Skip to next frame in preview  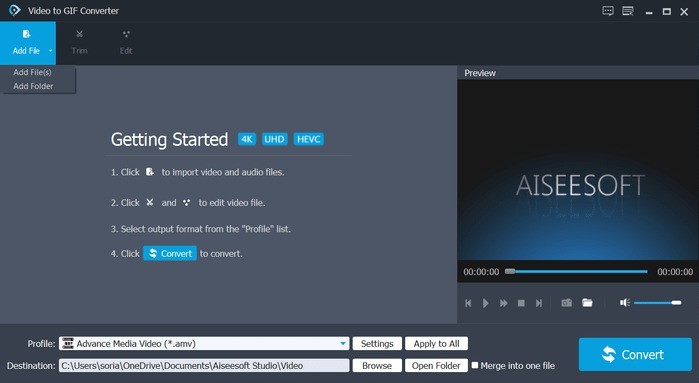click(x=539, y=303)
